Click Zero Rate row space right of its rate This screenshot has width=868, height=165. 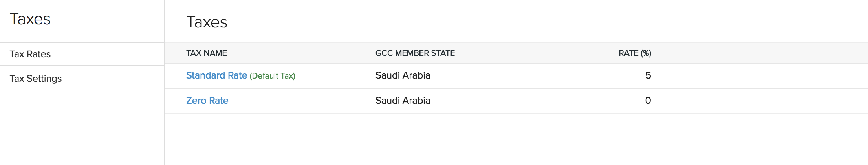click(x=758, y=101)
